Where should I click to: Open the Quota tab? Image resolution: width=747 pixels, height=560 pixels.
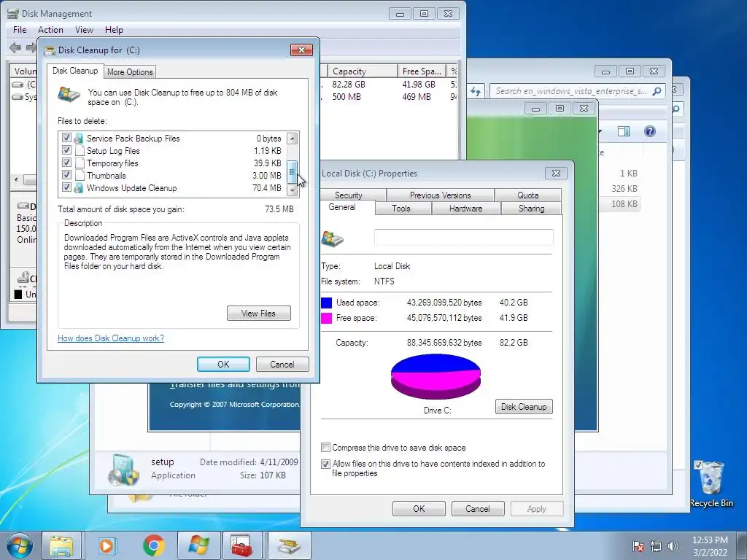pyautogui.click(x=528, y=195)
